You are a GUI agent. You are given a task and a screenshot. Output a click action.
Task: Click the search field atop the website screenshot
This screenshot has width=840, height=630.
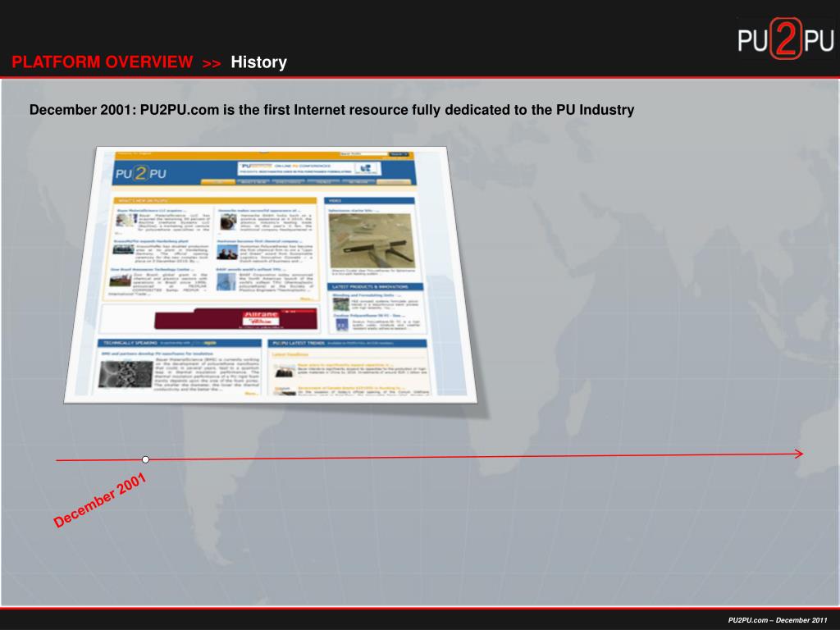(363, 153)
